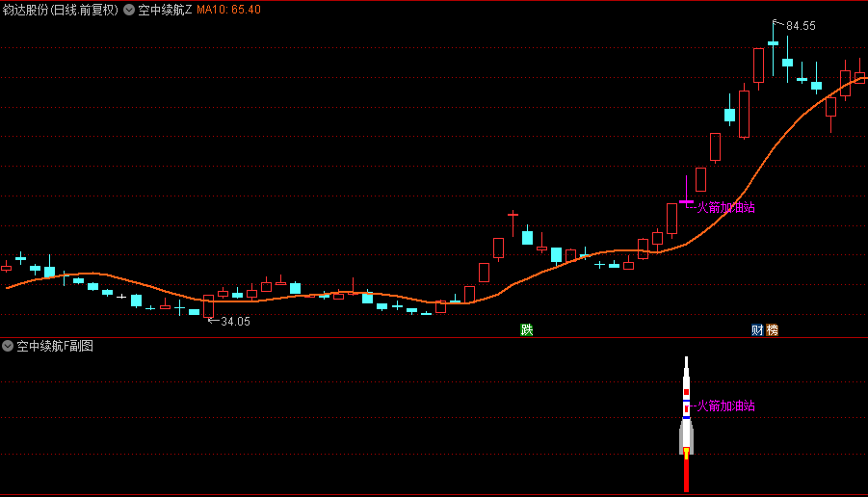Select the rocket icon in the sub-chart
The image size is (868, 497).
(687, 424)
